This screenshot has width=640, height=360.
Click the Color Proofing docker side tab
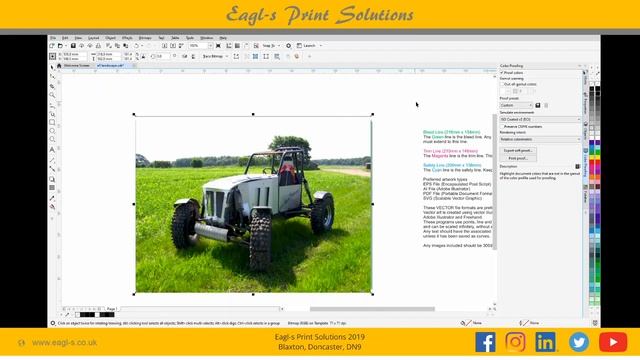[x=585, y=163]
